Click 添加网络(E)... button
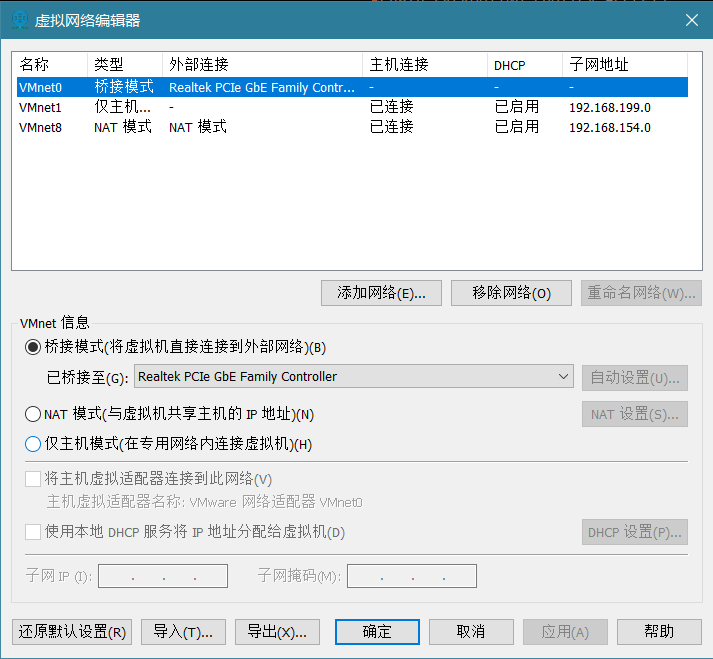The height and width of the screenshot is (659, 713). tap(381, 293)
